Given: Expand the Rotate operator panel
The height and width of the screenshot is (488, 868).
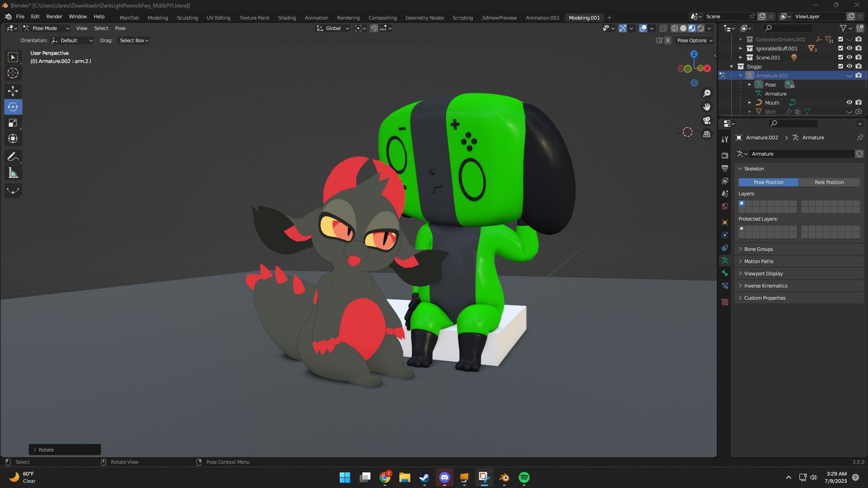Looking at the screenshot, I should click(x=65, y=449).
